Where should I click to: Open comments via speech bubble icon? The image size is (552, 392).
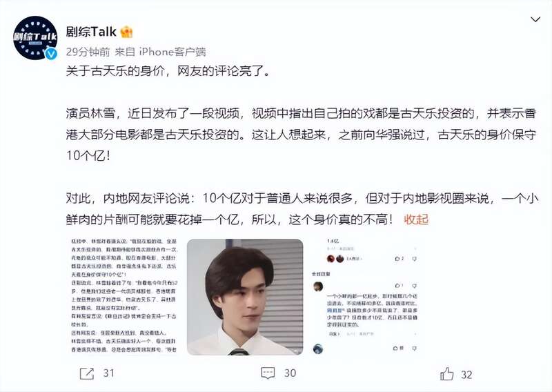(268, 373)
